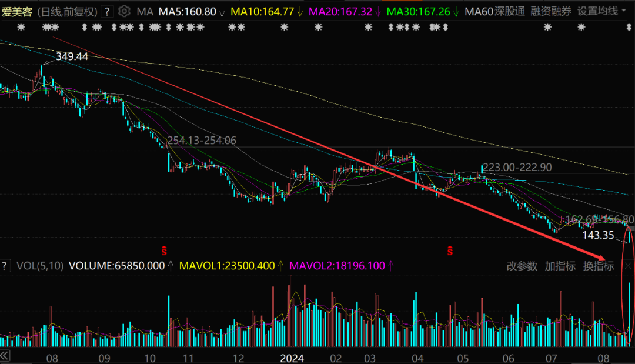Click the 爱美客 stock name

(x=16, y=12)
